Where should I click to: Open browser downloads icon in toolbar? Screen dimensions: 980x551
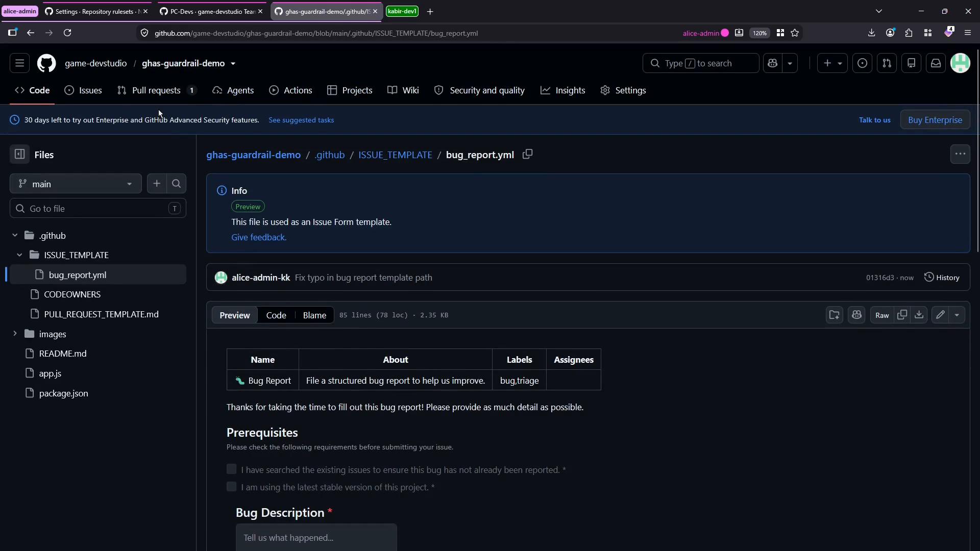[x=871, y=33]
